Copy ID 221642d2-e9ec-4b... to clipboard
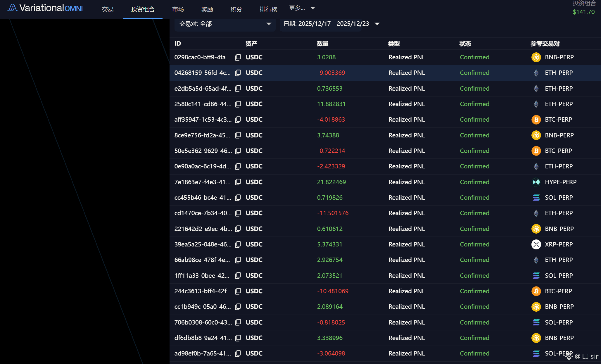Screen dimensions: 601x364 [238, 229]
